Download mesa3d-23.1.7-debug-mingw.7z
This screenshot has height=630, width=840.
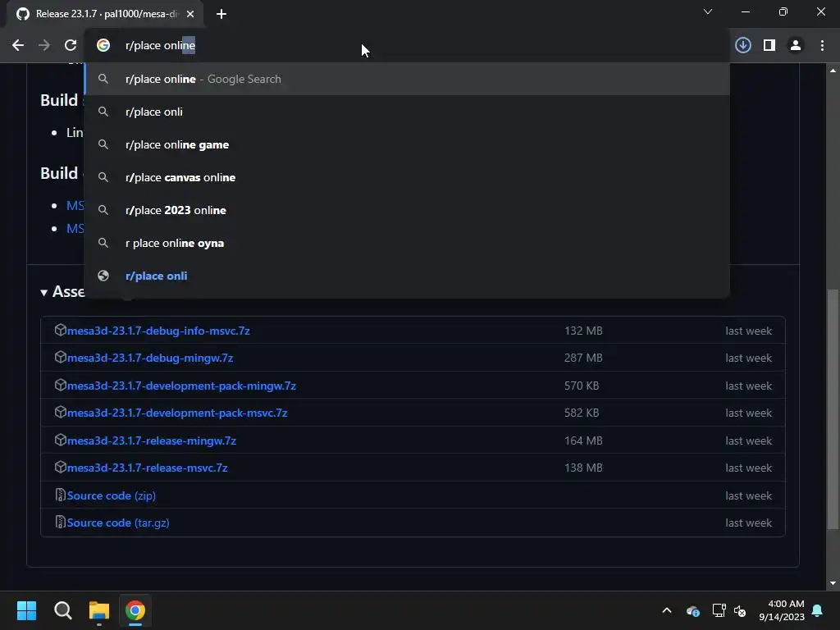[x=150, y=358]
